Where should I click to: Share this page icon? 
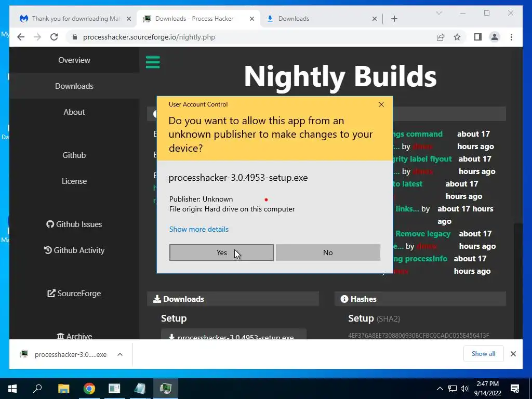[441, 37]
